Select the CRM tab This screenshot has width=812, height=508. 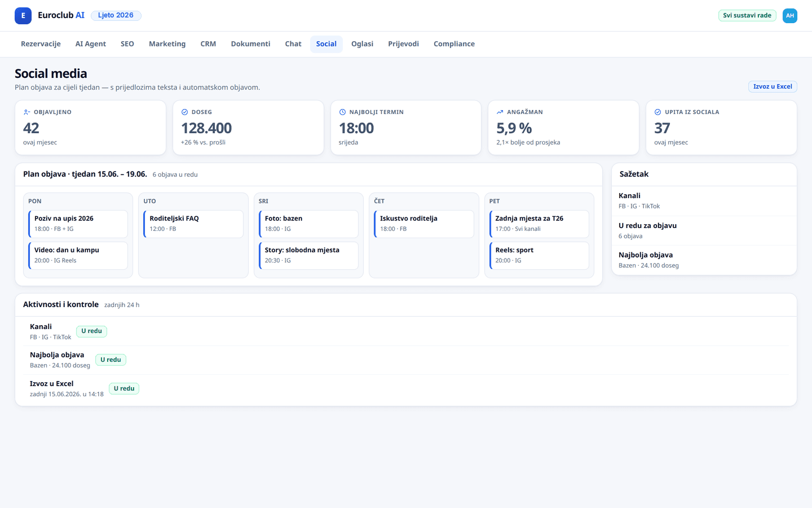pyautogui.click(x=208, y=44)
